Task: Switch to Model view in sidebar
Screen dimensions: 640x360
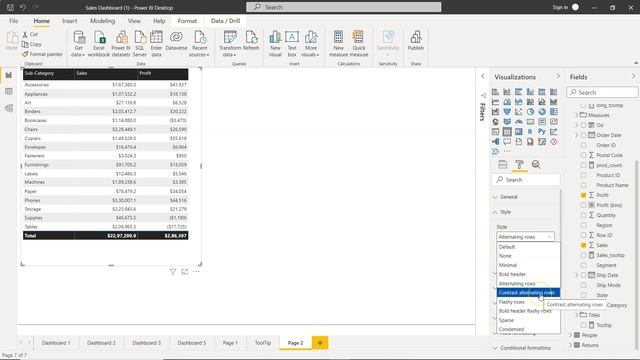Action: click(x=9, y=108)
